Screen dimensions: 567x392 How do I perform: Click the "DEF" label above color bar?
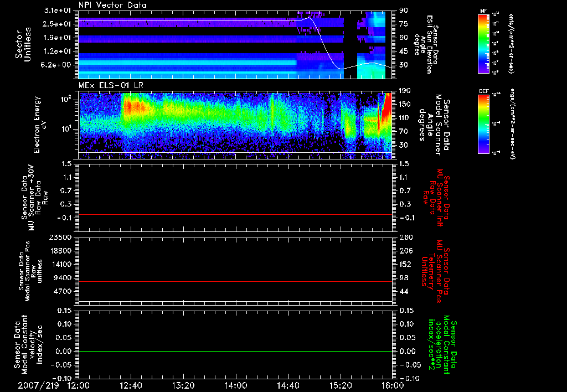pos(484,91)
